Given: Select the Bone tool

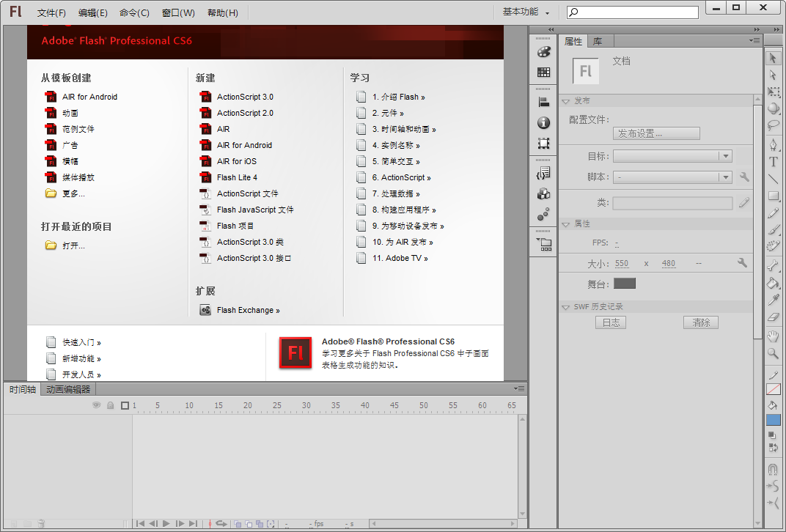Looking at the screenshot, I should click(x=773, y=265).
